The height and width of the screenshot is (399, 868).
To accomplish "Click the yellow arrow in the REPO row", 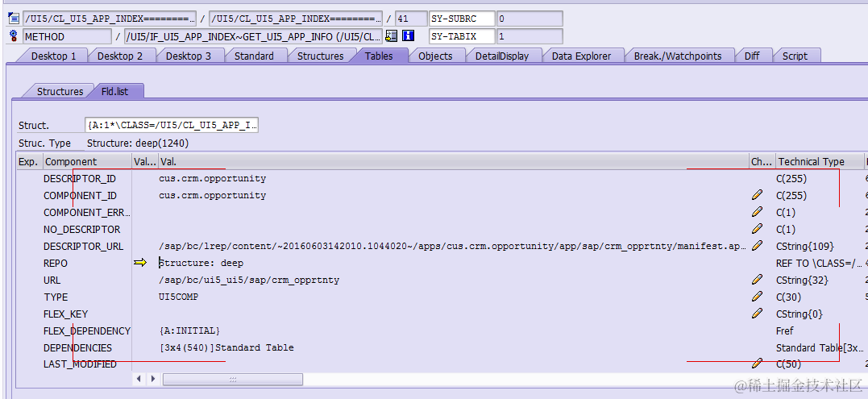I will click(140, 263).
